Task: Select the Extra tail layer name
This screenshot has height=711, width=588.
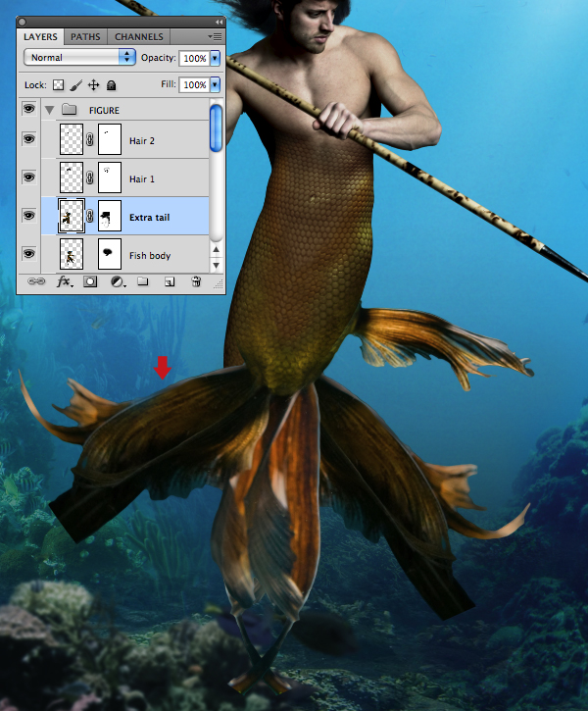Action: 150,217
